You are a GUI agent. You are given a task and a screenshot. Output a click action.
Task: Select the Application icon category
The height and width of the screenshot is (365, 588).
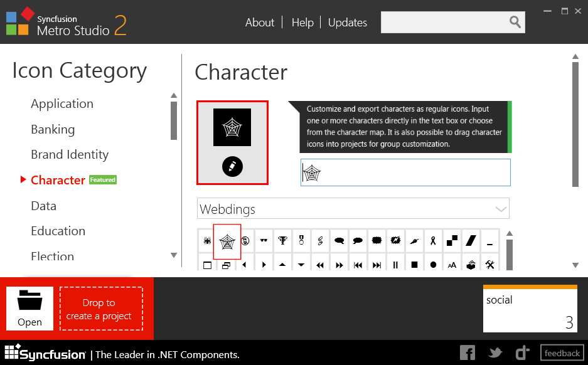(x=62, y=103)
